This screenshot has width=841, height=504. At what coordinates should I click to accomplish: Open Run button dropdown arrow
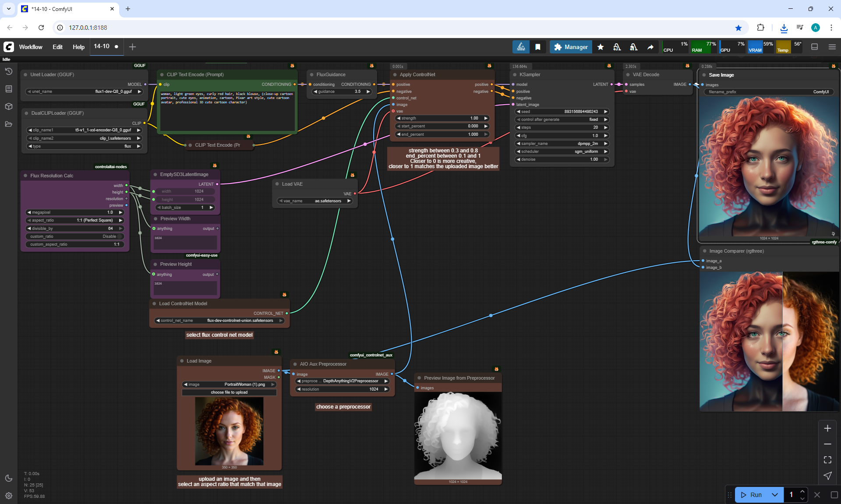coord(774,495)
